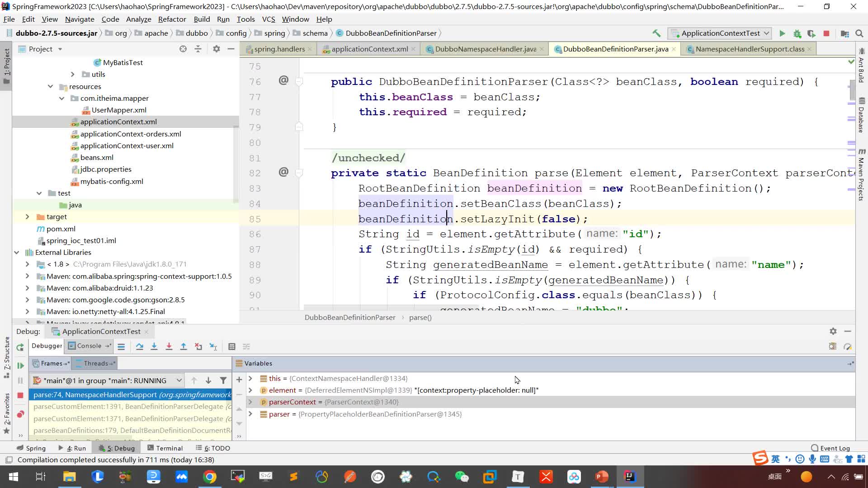The image size is (868, 488).
Task: Switch to the applicationContext.xml editor tab
Action: (369, 49)
